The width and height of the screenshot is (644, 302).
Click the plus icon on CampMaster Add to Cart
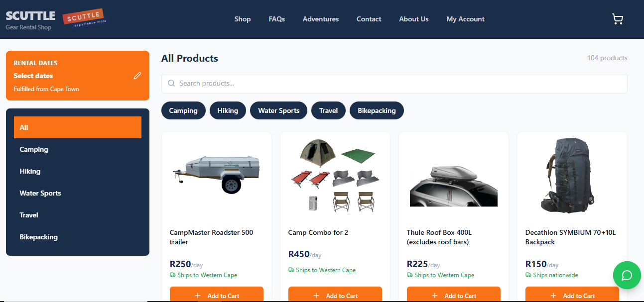(198, 296)
